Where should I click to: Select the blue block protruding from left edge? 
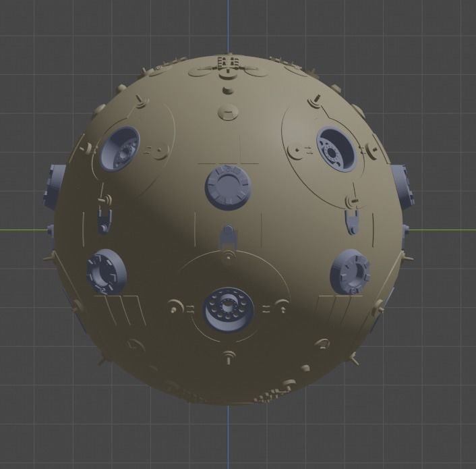point(53,188)
